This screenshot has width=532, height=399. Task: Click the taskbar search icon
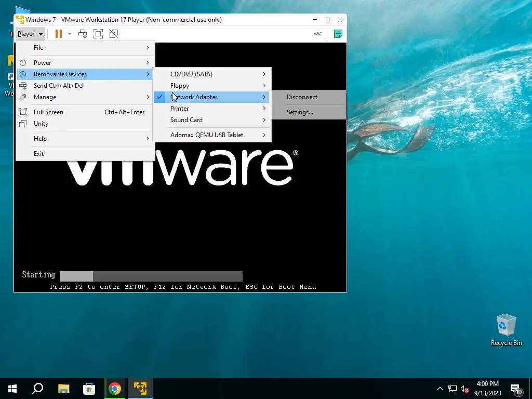point(37,389)
